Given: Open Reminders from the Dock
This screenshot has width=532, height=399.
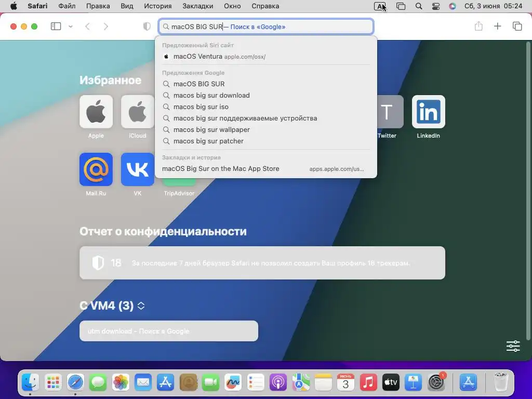Looking at the screenshot, I should coord(256,382).
